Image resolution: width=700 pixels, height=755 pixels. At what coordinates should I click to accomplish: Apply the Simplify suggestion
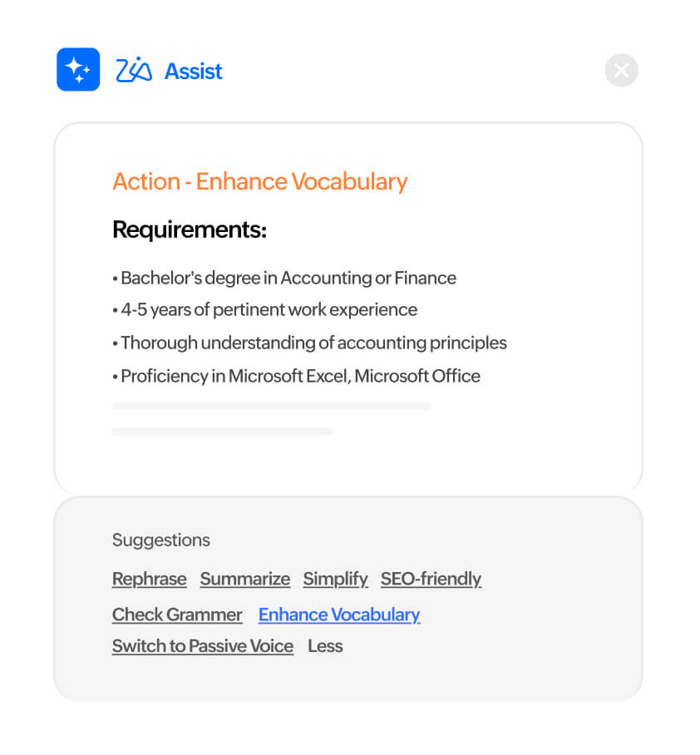point(335,579)
